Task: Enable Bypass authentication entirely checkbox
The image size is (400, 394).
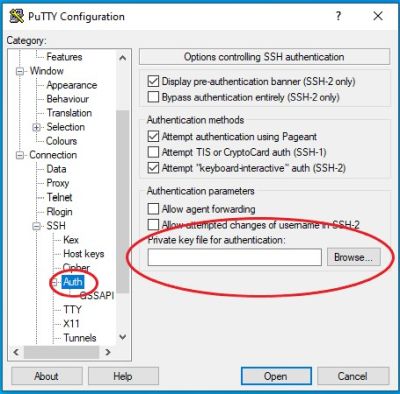Action: [x=153, y=97]
